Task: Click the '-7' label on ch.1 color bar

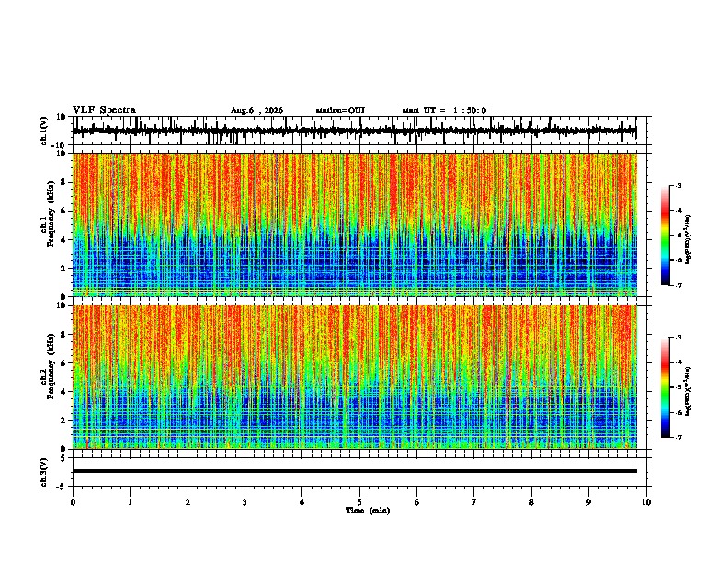Action: pos(677,285)
